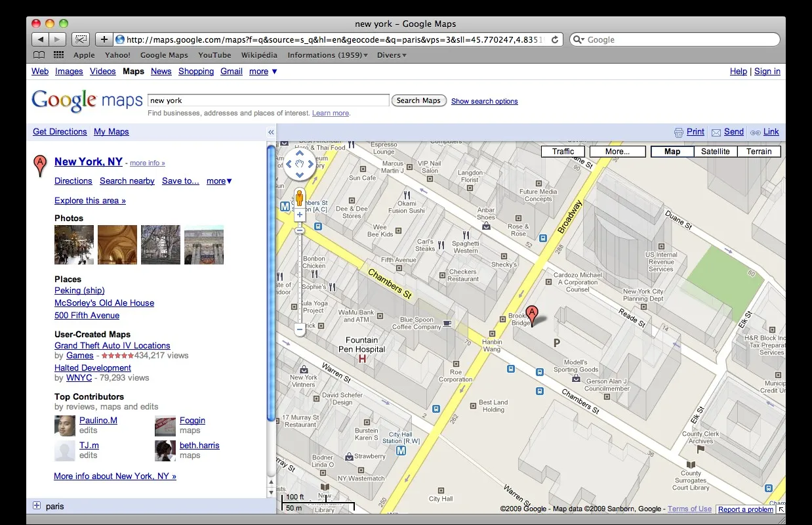
Task: Click the red A marker on map
Action: click(533, 315)
